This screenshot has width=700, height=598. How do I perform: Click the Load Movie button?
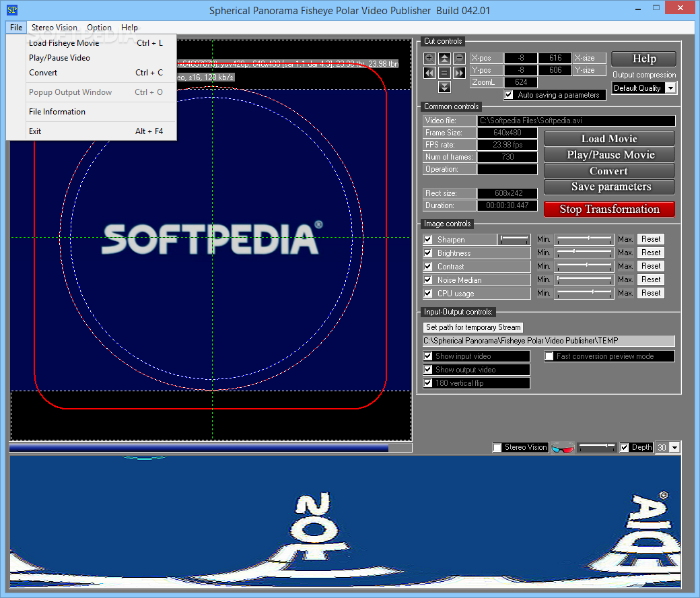point(609,139)
